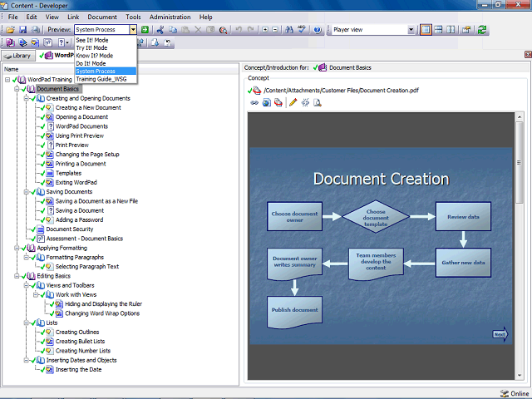Choose Try It! Mode from preview list
Image resolution: width=532 pixels, height=399 pixels.
[106, 48]
